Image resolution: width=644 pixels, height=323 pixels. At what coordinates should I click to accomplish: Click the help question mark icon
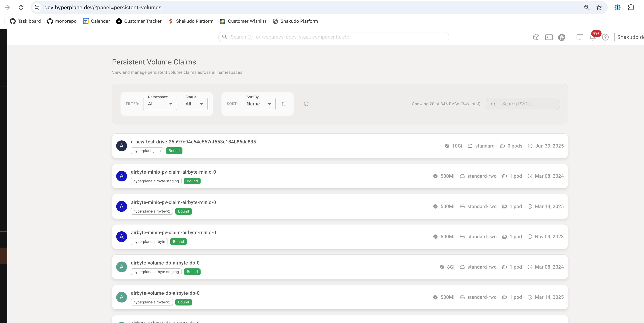(605, 37)
